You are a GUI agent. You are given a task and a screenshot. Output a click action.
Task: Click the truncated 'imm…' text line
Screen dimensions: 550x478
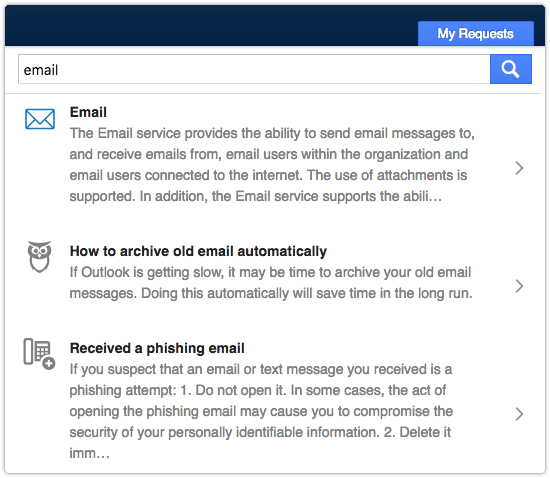[x=89, y=453]
